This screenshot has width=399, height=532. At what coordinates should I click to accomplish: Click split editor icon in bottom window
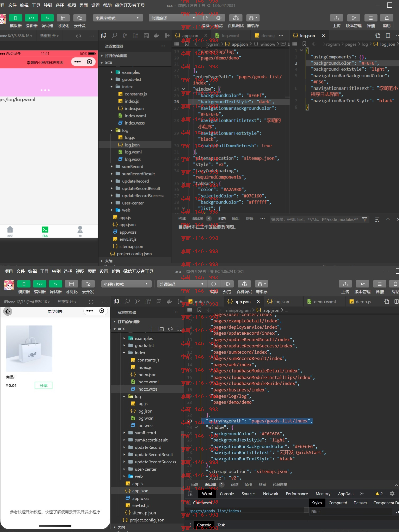coord(396,302)
